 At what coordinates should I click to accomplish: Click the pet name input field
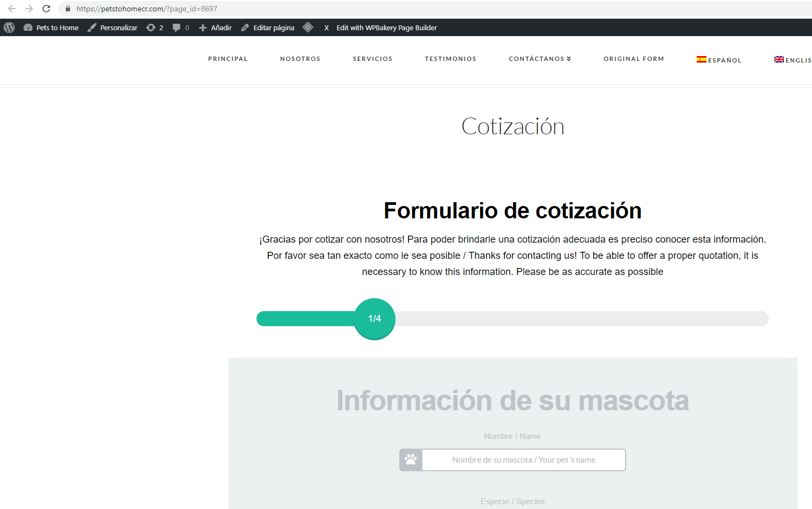[x=523, y=460]
